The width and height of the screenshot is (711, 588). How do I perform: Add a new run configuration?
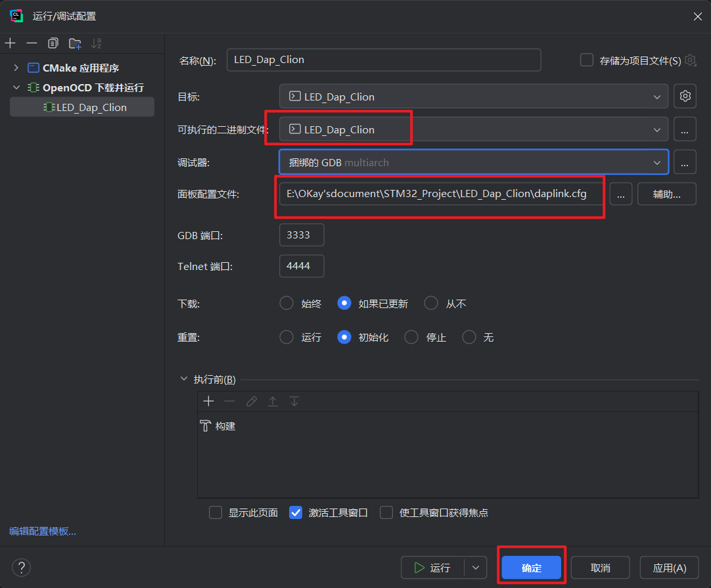10,43
